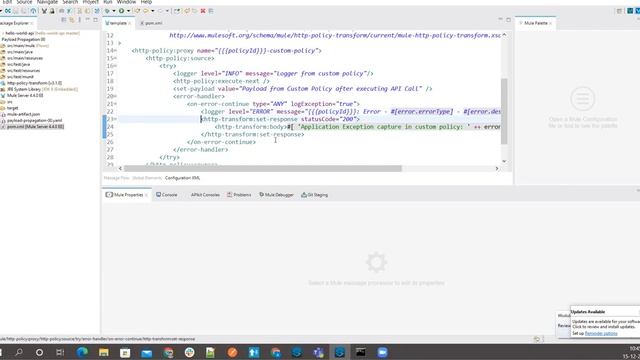Open the Window menu

(x=127, y=2)
